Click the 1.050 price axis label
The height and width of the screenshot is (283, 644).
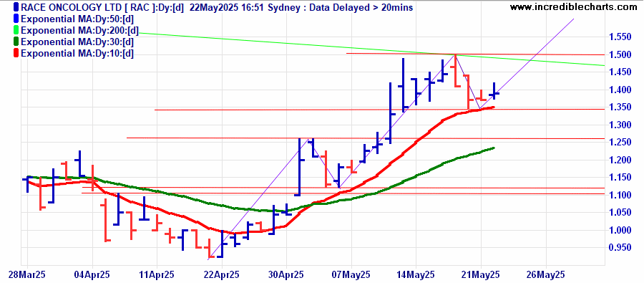[x=620, y=213]
